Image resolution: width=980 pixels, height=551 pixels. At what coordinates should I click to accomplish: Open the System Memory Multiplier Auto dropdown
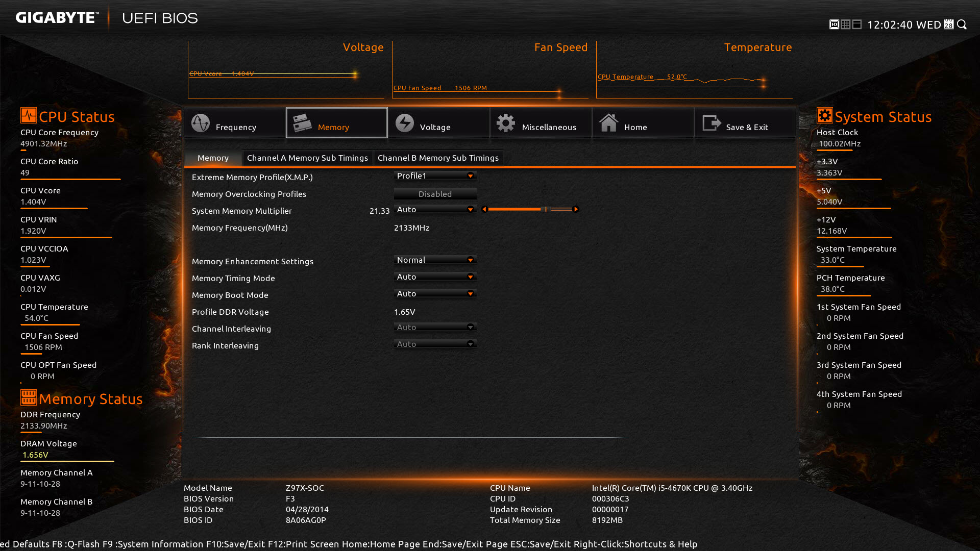click(435, 209)
